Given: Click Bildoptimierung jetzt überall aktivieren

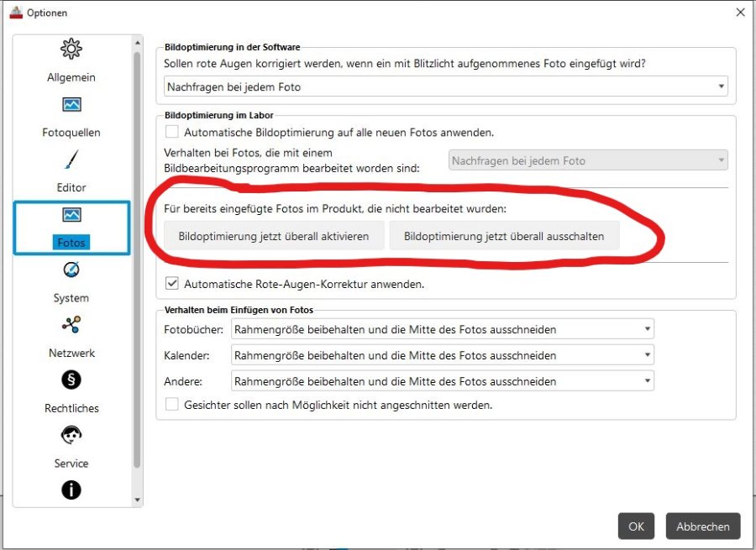Looking at the screenshot, I should tap(274, 236).
